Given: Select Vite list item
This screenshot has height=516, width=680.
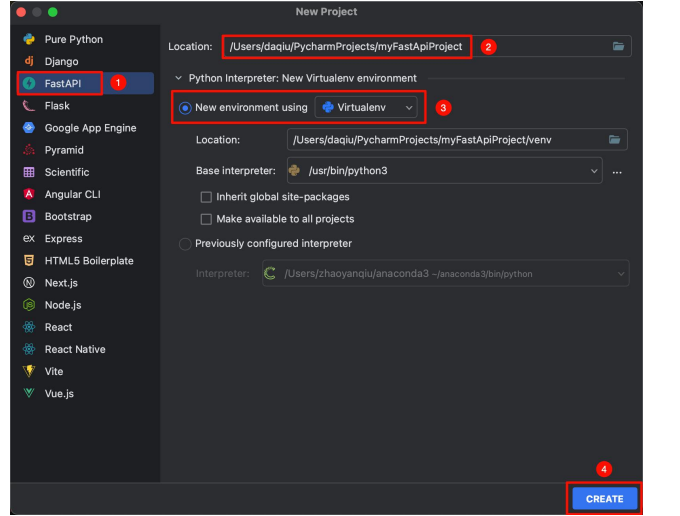Looking at the screenshot, I should point(54,371).
